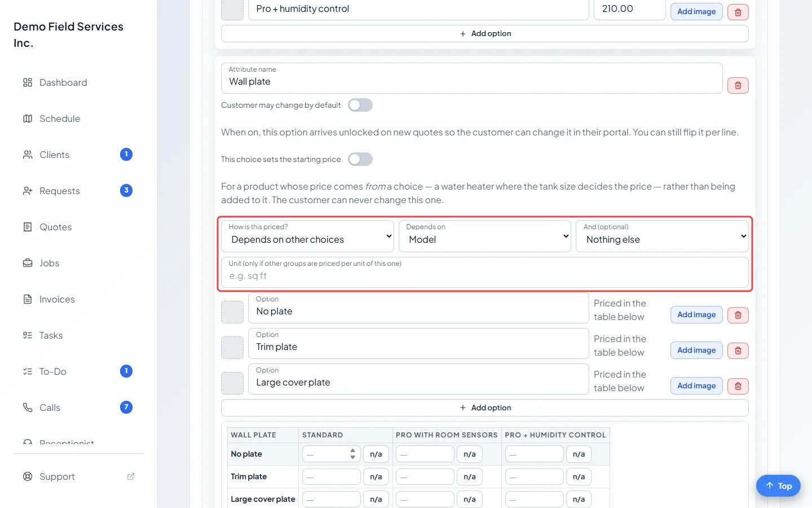Delete the Wall plate attribute with trash icon
Viewport: 812px width, 508px height.
click(738, 85)
